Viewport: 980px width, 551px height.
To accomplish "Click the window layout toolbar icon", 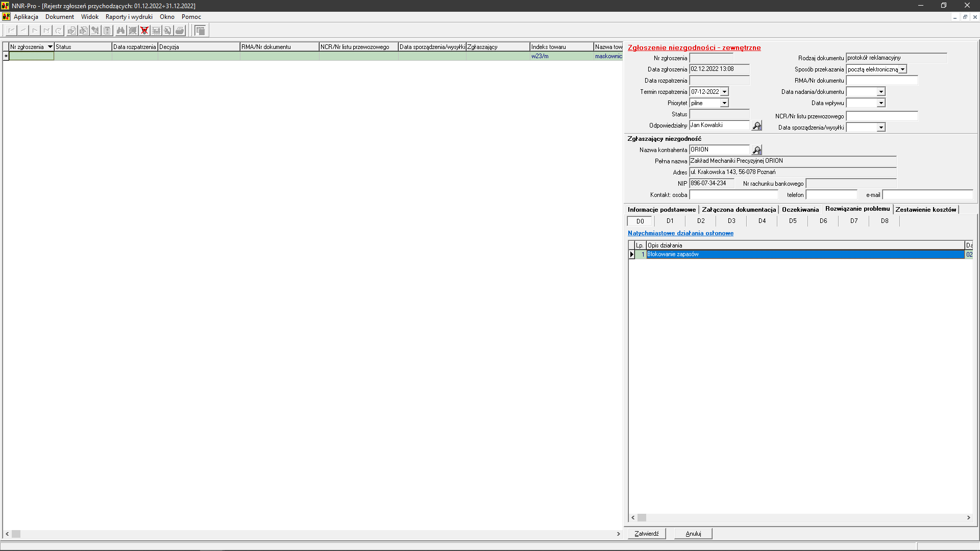I will pos(200,31).
